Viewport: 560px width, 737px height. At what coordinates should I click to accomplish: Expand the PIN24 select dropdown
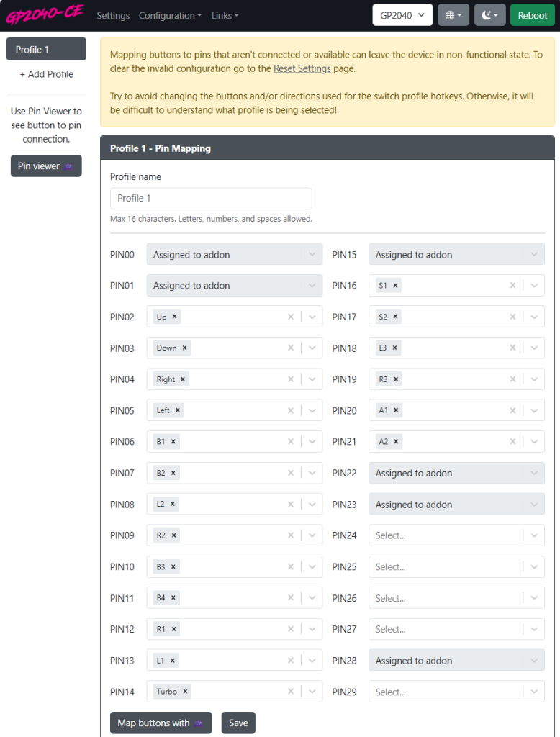533,535
